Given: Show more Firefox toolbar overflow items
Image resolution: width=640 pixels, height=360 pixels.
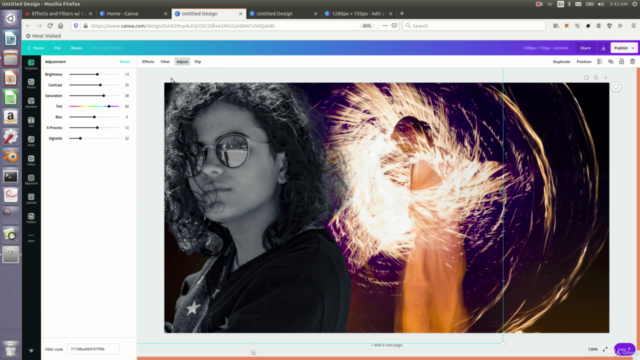Looking at the screenshot, I should 620,26.
